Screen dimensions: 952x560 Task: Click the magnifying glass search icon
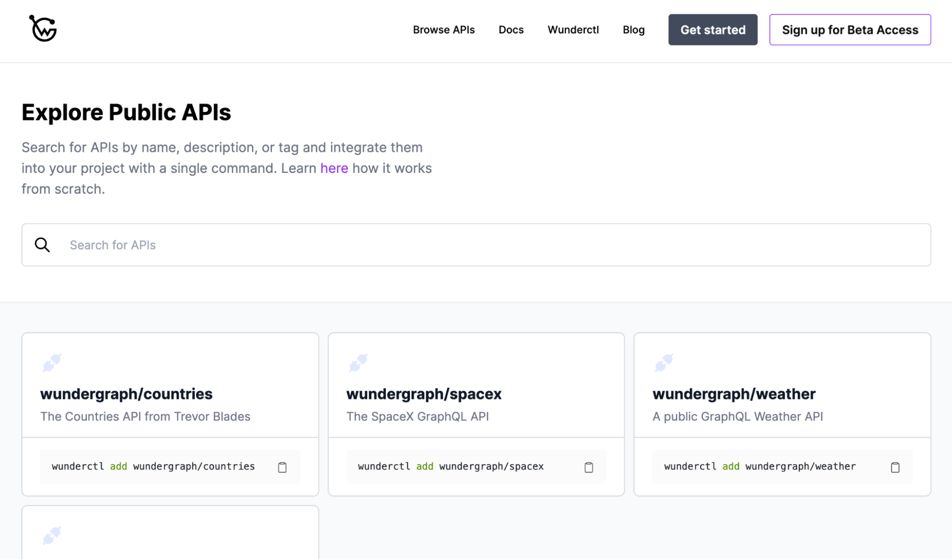point(42,245)
